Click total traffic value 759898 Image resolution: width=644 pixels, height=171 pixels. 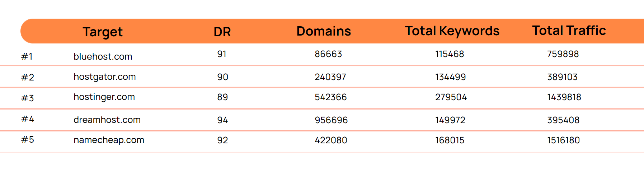point(563,54)
